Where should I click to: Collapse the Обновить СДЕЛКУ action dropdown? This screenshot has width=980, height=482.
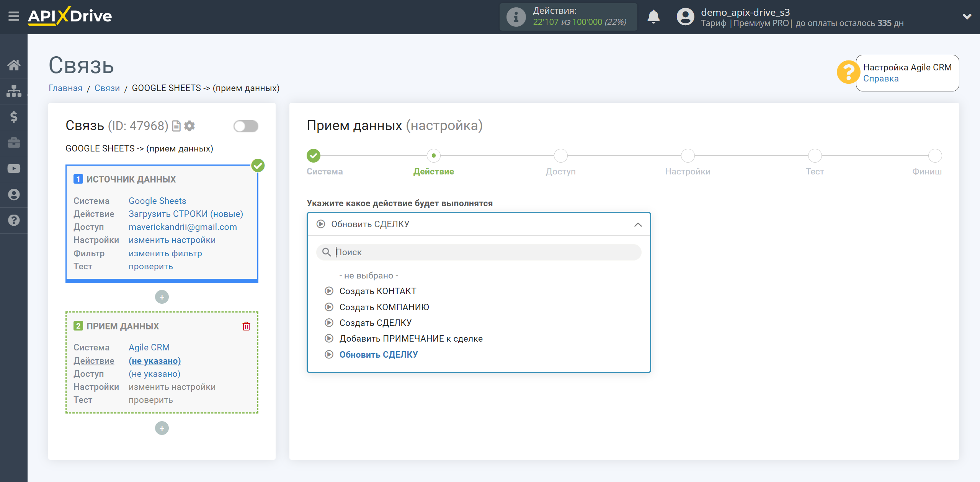tap(479, 224)
